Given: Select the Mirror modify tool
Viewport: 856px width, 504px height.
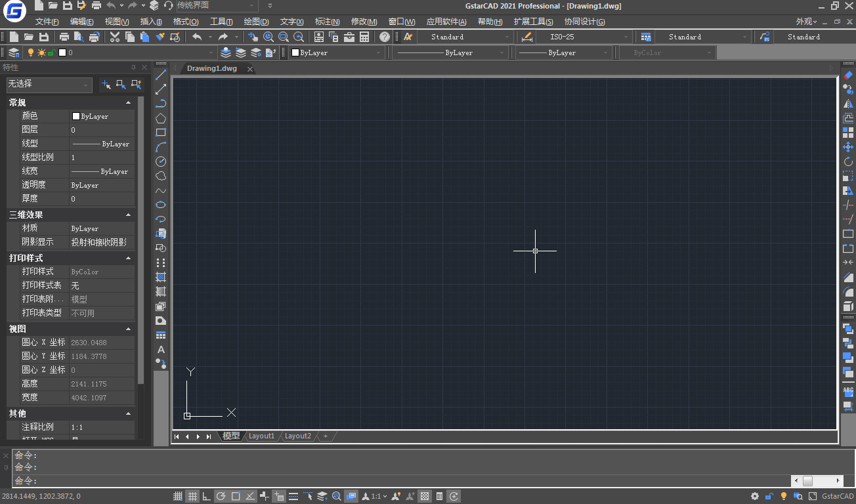Looking at the screenshot, I should 848,104.
